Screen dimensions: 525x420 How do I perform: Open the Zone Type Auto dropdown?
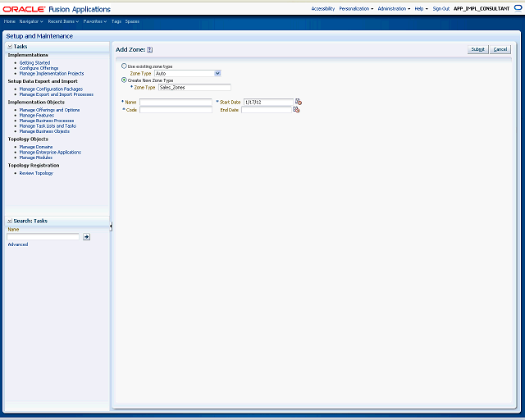(x=188, y=73)
